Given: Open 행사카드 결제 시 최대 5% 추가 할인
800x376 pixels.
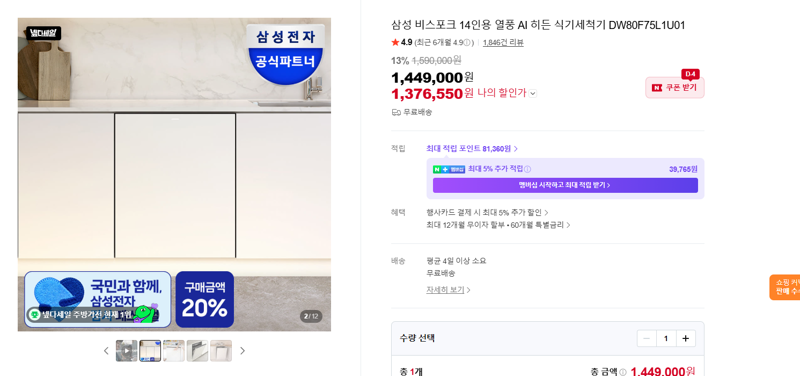Looking at the screenshot, I should coord(487,213).
